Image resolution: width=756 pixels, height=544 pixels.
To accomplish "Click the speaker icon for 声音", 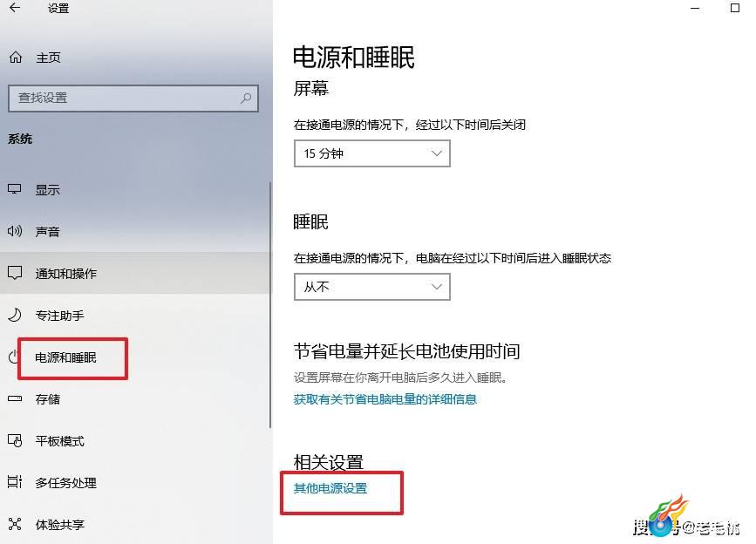I will point(15,231).
